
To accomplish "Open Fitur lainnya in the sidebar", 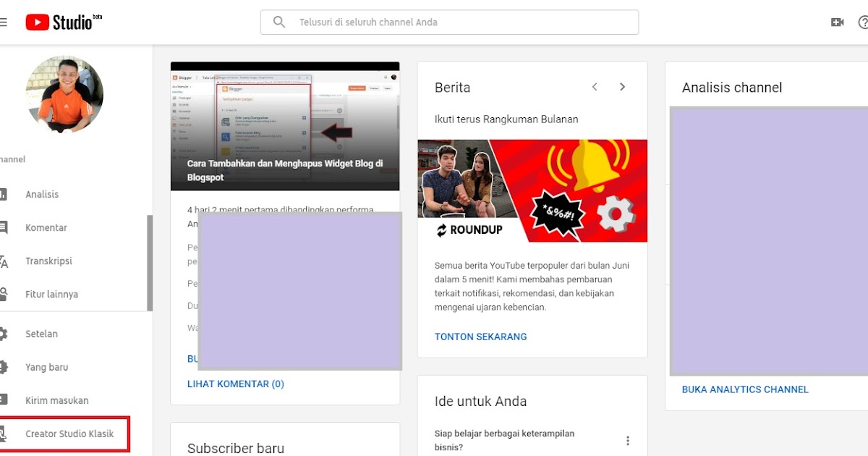I will click(x=51, y=295).
